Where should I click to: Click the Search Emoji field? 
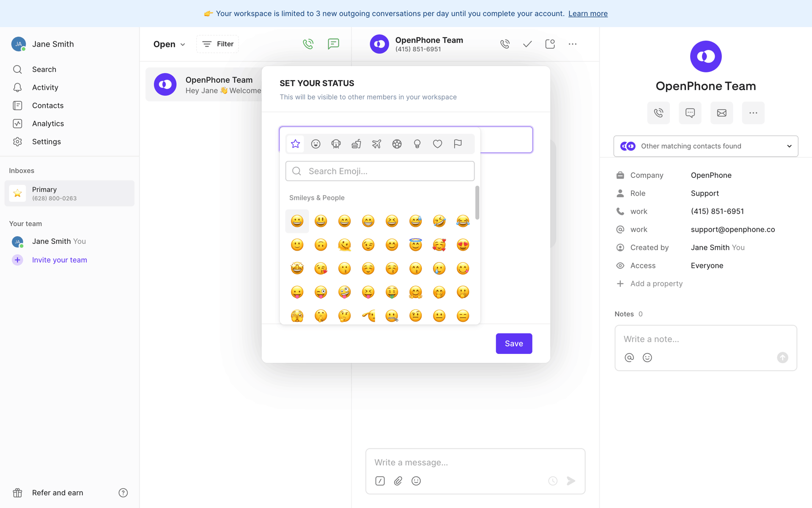(x=380, y=171)
